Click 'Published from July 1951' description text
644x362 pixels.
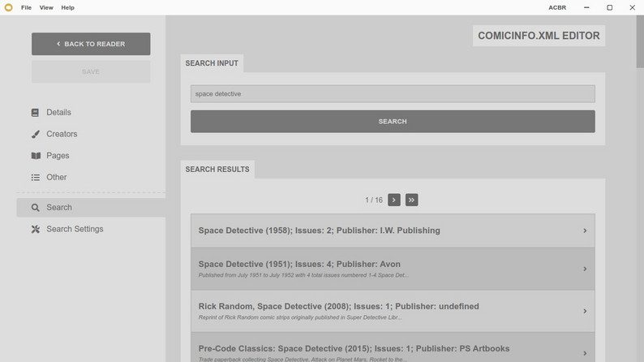pos(303,275)
